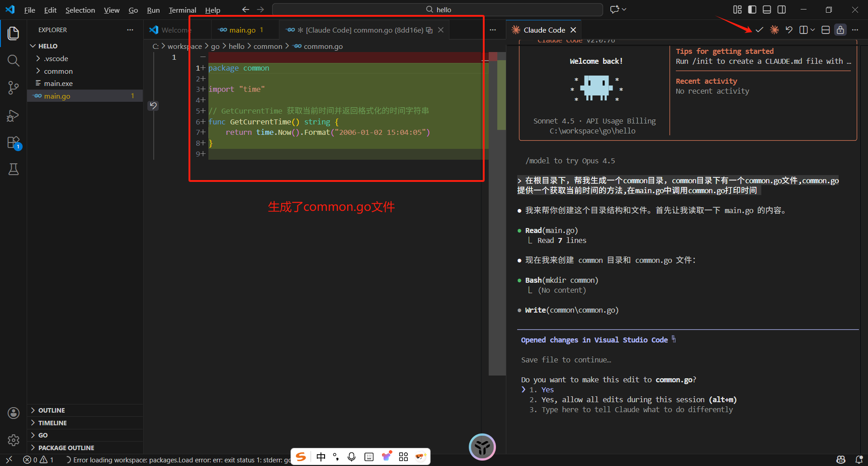
Task: Close the Claude Code tab
Action: pos(573,30)
